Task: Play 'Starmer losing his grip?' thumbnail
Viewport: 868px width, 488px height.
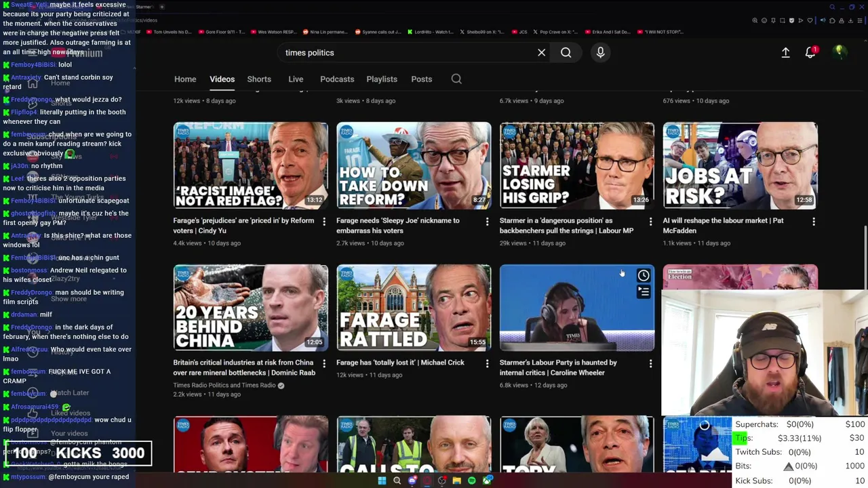Action: pyautogui.click(x=577, y=165)
